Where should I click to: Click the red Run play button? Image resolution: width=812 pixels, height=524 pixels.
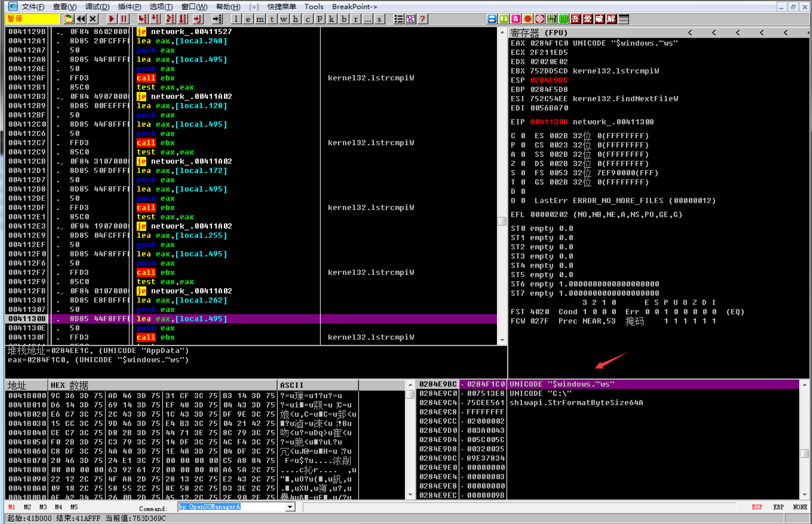tap(111, 19)
